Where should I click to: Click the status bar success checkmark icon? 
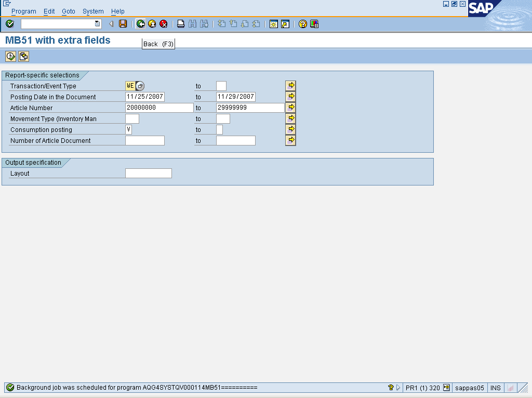[10, 388]
